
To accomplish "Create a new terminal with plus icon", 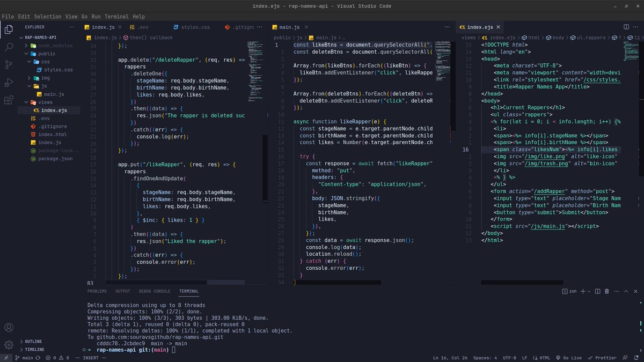I will [x=582, y=291].
